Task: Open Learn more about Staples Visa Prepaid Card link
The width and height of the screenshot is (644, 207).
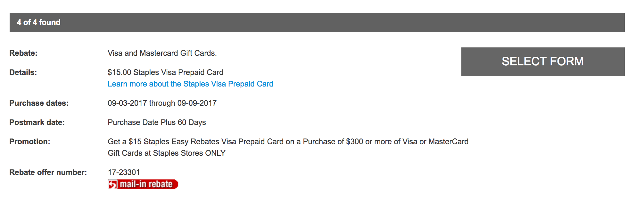Action: point(190,84)
